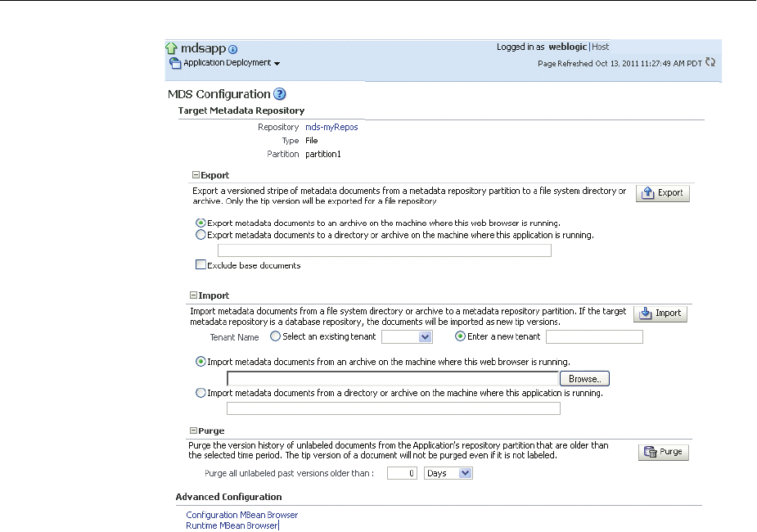Choose Select an existing tenant radio

275,336
